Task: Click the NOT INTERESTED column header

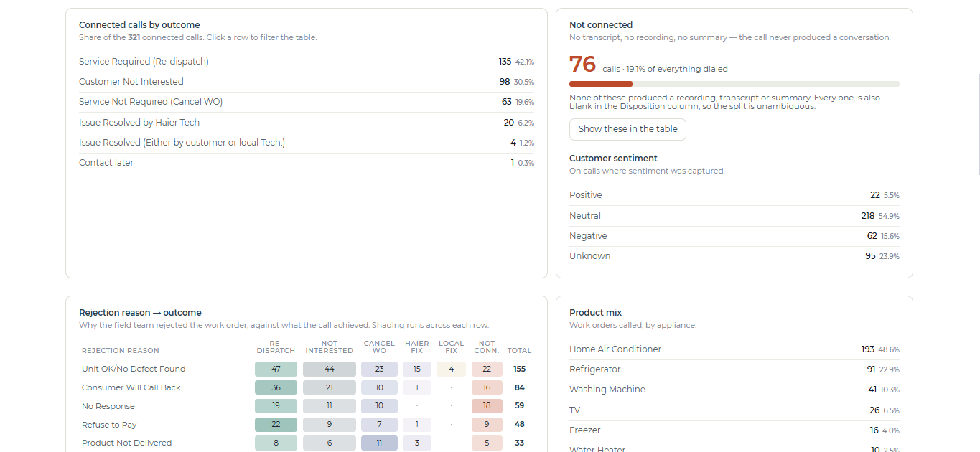Action: click(330, 347)
